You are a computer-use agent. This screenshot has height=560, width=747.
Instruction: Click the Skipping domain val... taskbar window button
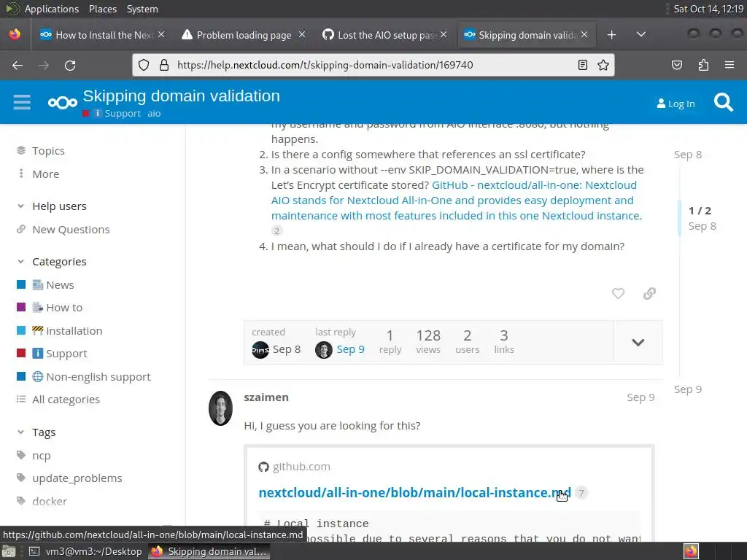click(x=209, y=551)
